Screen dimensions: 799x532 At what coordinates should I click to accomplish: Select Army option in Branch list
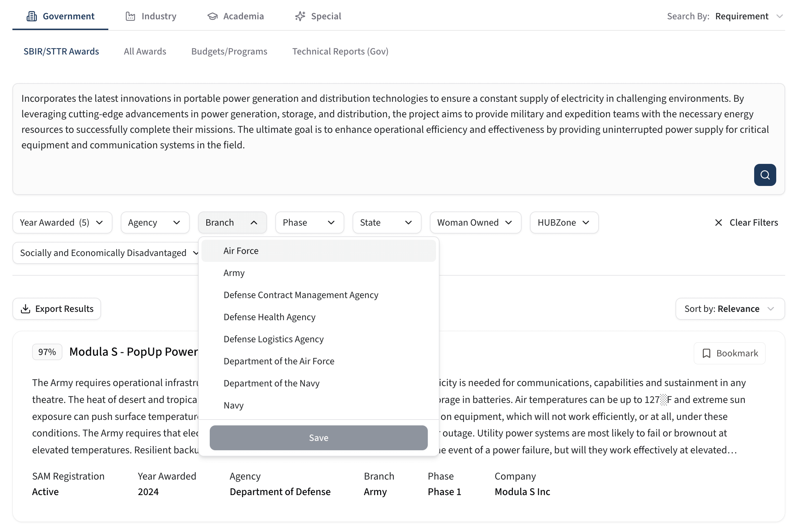point(234,273)
